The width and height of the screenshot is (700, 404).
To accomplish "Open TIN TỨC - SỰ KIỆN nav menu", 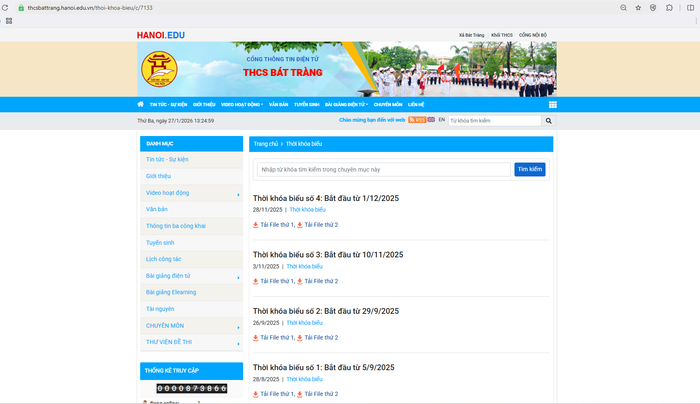I will (x=168, y=104).
